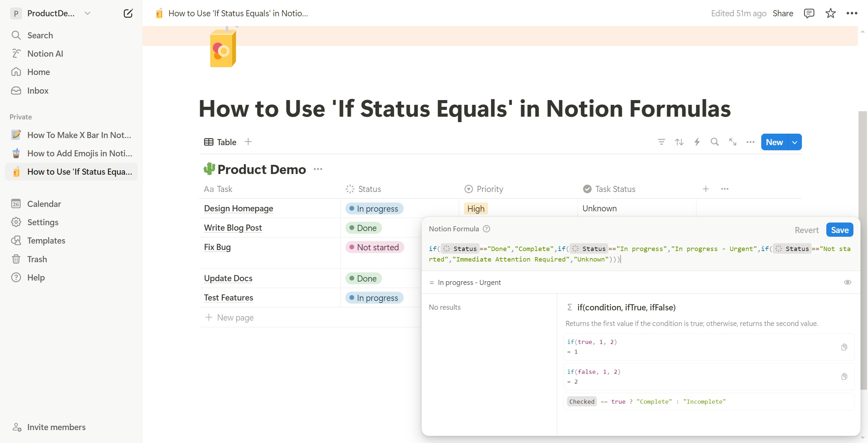Save the Notion formula
The width and height of the screenshot is (868, 443).
point(839,230)
